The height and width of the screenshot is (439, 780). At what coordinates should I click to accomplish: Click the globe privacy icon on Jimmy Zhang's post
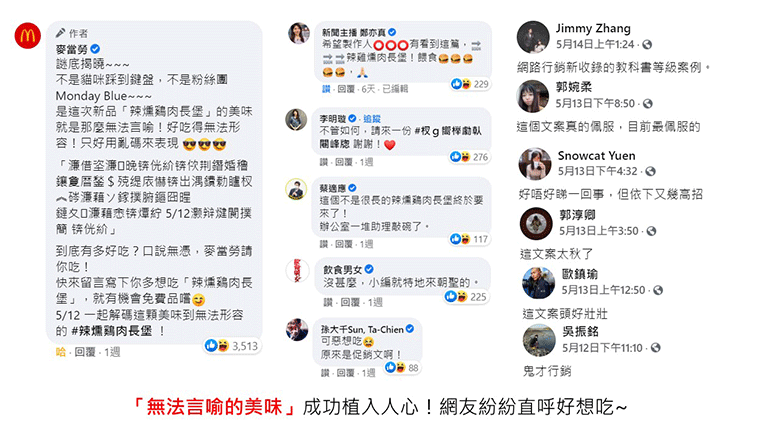click(x=647, y=45)
